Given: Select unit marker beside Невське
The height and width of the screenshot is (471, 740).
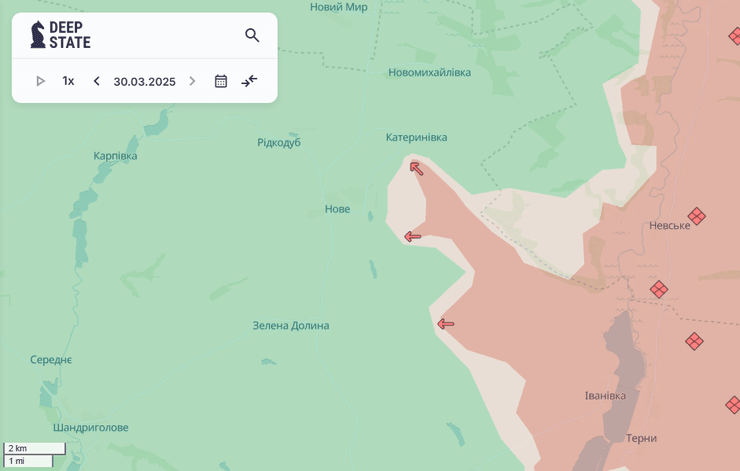Looking at the screenshot, I should [697, 216].
